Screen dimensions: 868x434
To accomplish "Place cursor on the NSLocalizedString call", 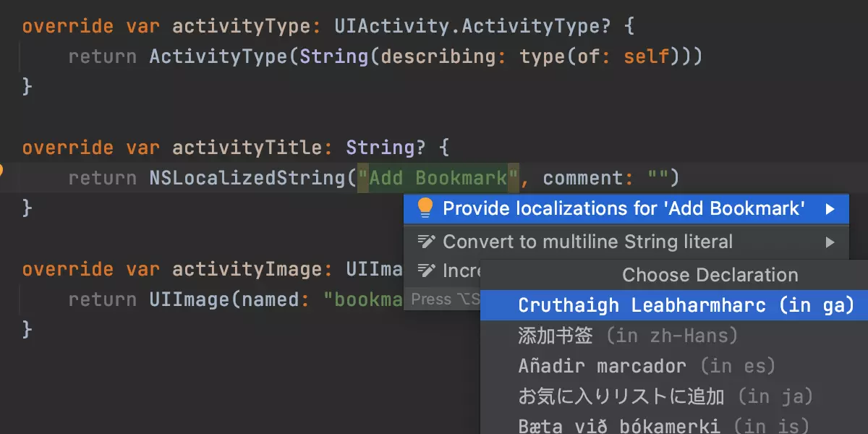I will click(247, 178).
